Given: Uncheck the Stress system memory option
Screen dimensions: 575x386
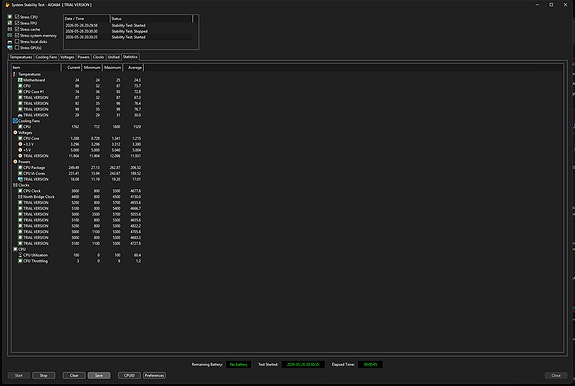Looking at the screenshot, I should pyautogui.click(x=17, y=35).
